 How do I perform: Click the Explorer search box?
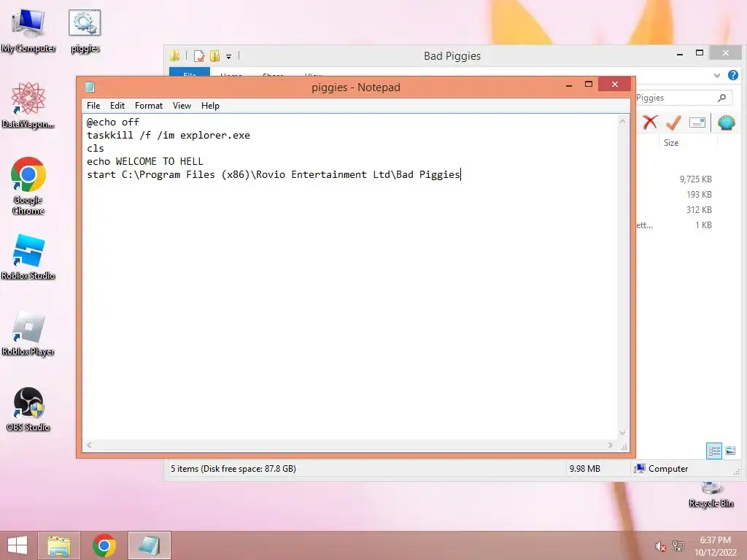click(684, 98)
